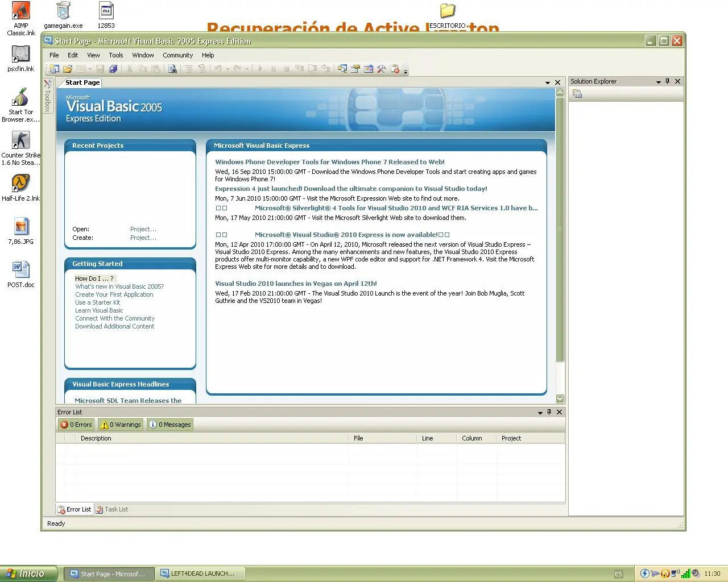Open the Edit menu
The image size is (728, 582).
pos(73,55)
